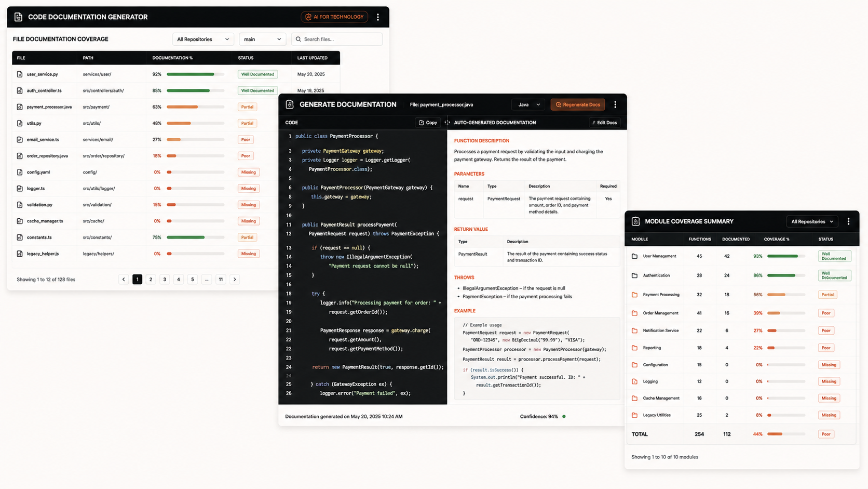Viewport: 868px width, 489px height.
Task: Click the code view toggle icon beside Auto-Generated Documentation
Action: 447,123
